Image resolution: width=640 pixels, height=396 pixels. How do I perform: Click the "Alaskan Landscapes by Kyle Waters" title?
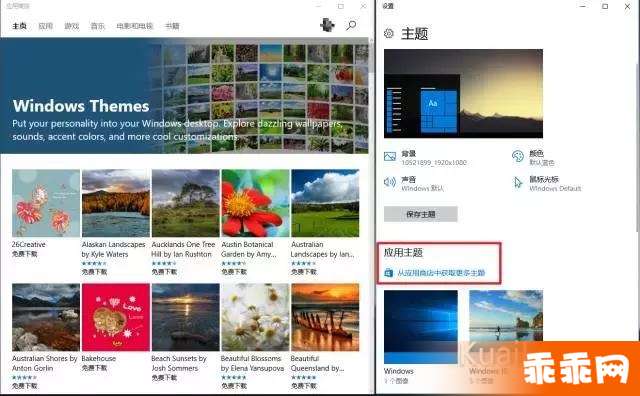click(x=113, y=249)
